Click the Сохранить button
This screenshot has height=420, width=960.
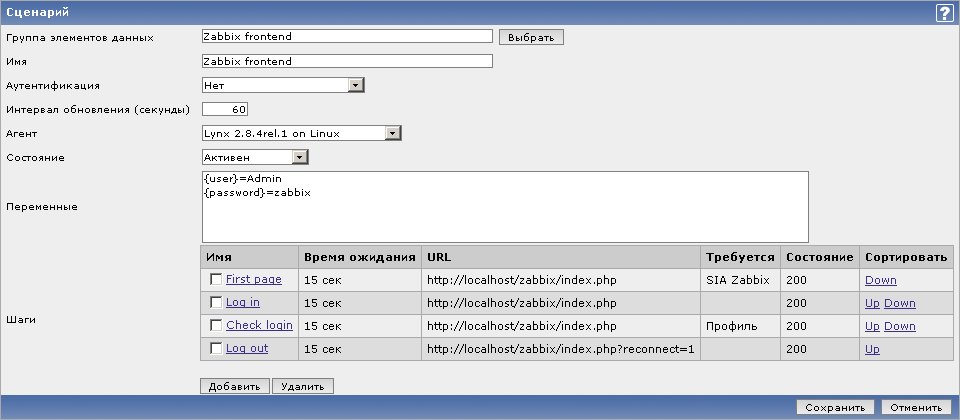click(835, 407)
